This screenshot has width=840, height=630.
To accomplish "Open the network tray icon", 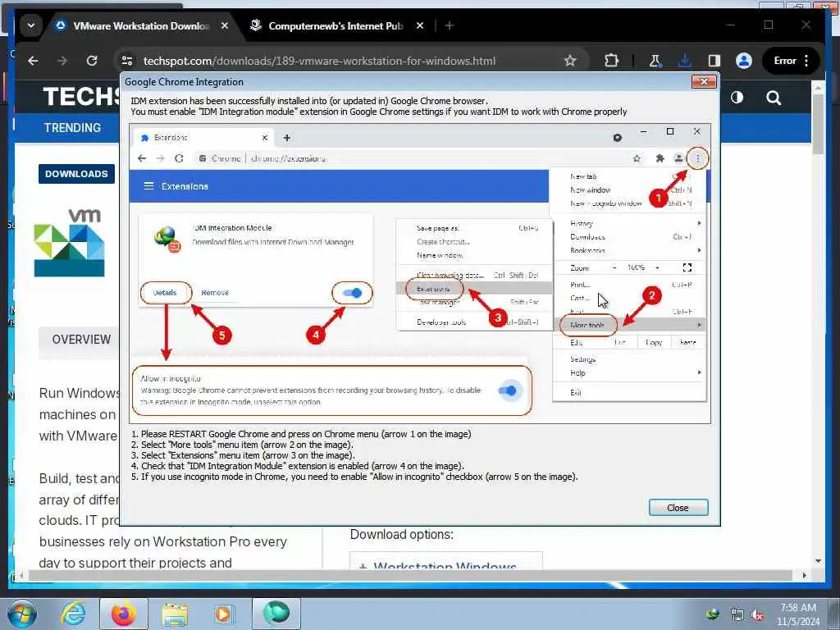I will tap(737, 614).
